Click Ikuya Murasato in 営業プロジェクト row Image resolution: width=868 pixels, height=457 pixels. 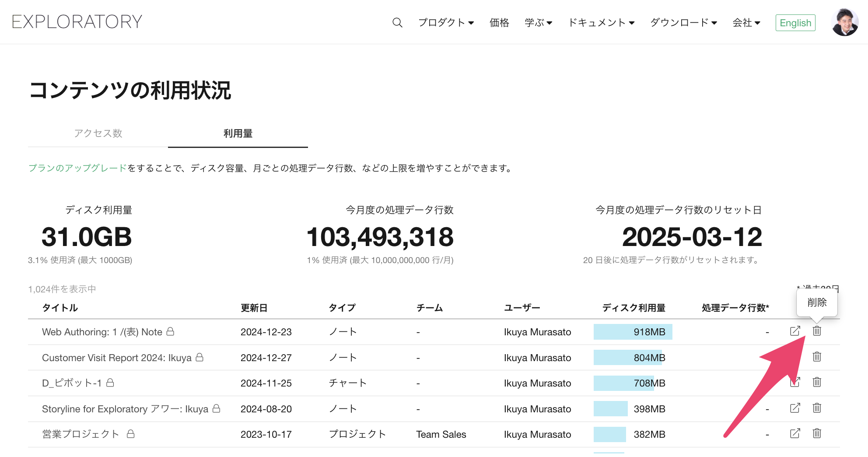pos(537,434)
